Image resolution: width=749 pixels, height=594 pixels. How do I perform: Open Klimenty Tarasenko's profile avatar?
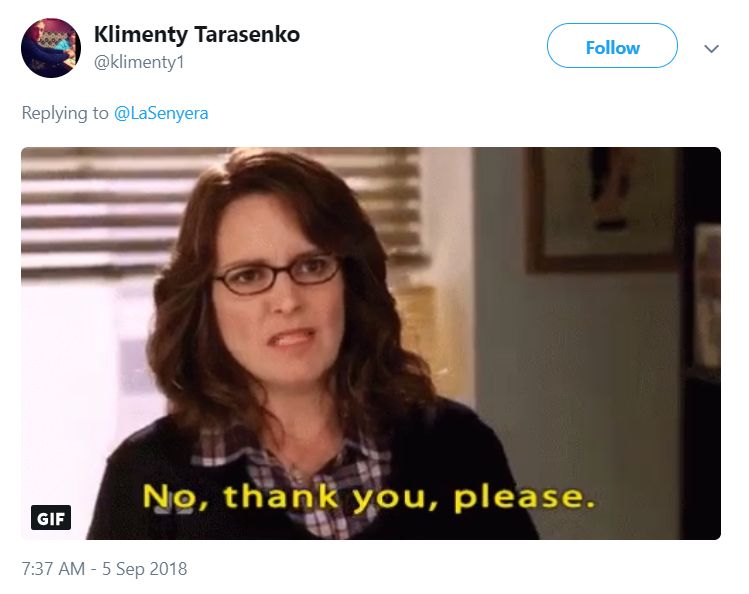click(51, 48)
